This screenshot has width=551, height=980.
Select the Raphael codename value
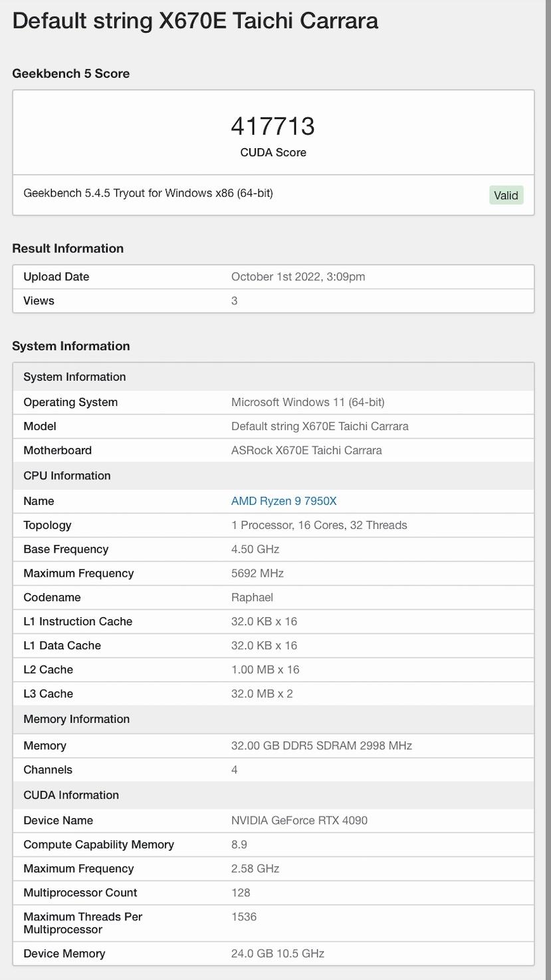[252, 597]
